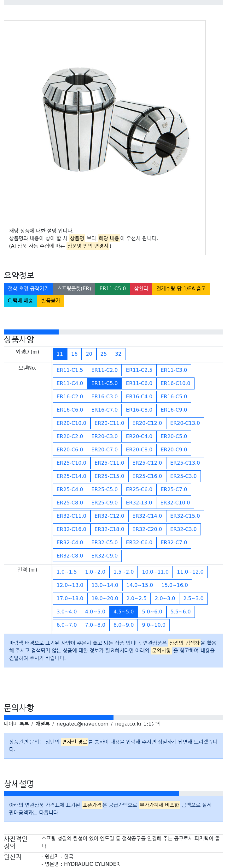Select model ER11-C6.0
Image resolution: width=227 pixels, height=868 pixels.
click(139, 383)
